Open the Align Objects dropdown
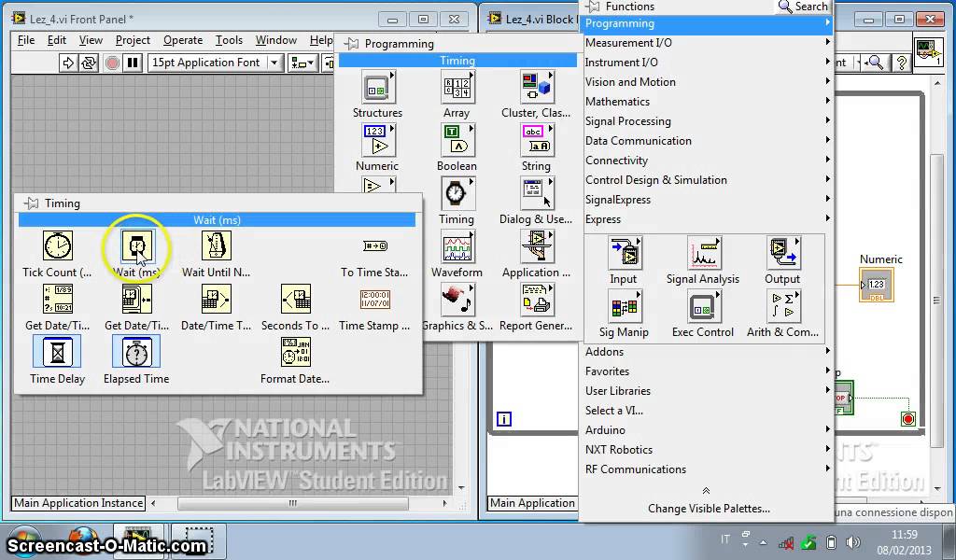Screen dimensions: 956x560 302,63
